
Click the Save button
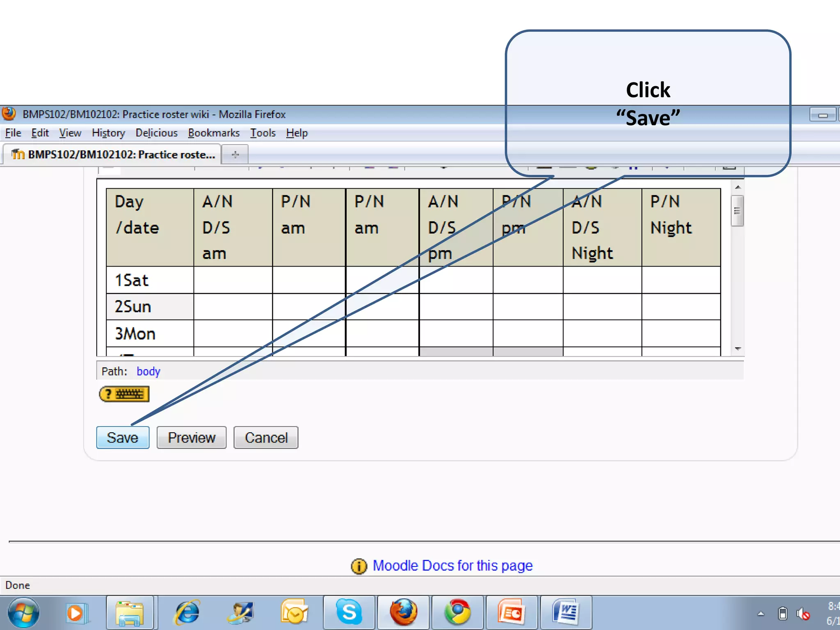(123, 438)
